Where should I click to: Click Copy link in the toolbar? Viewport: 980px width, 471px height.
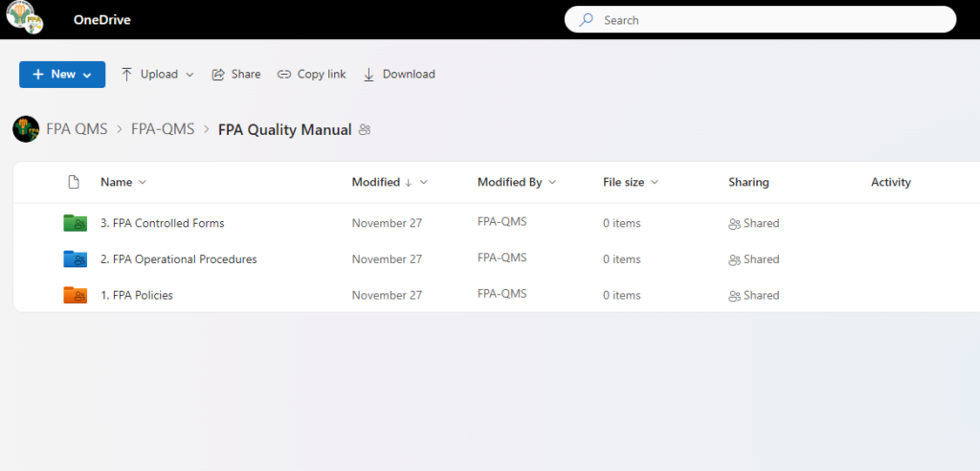click(311, 75)
